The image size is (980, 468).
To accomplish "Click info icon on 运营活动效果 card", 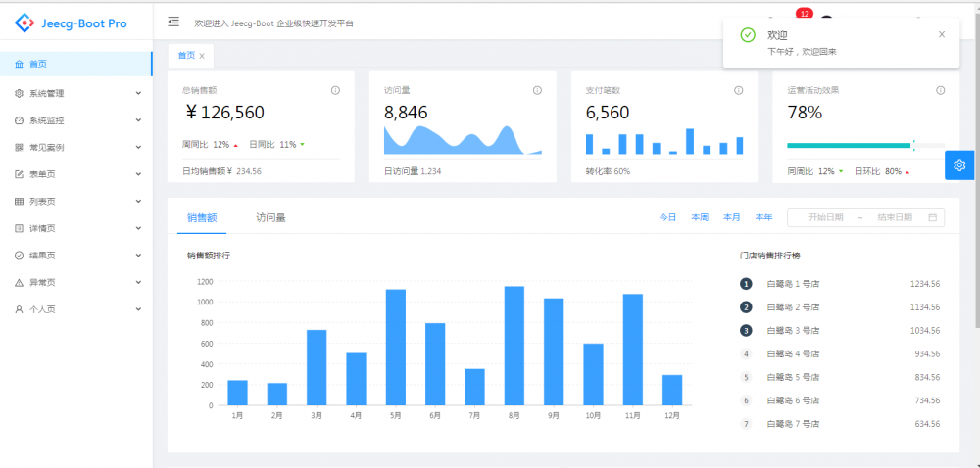I will [x=941, y=90].
